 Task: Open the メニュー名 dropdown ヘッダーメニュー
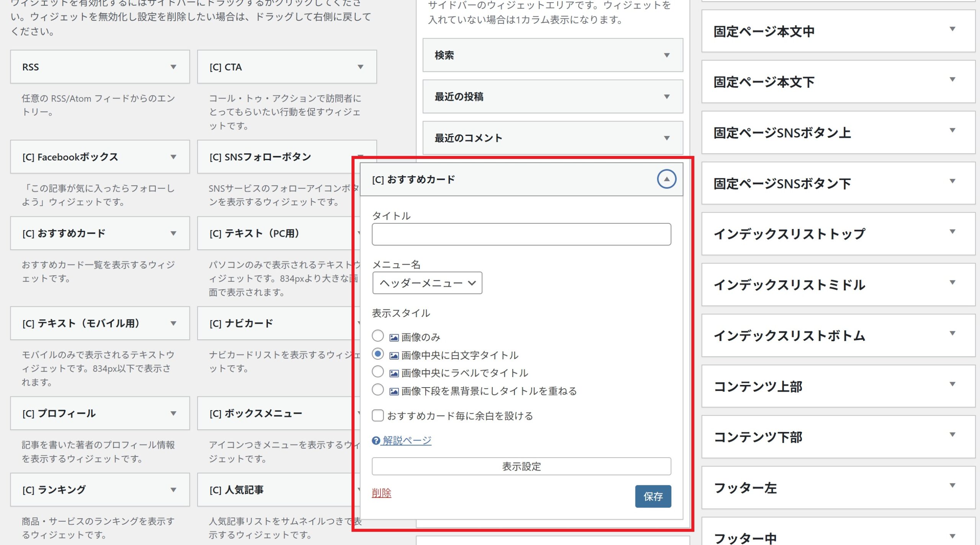[427, 283]
